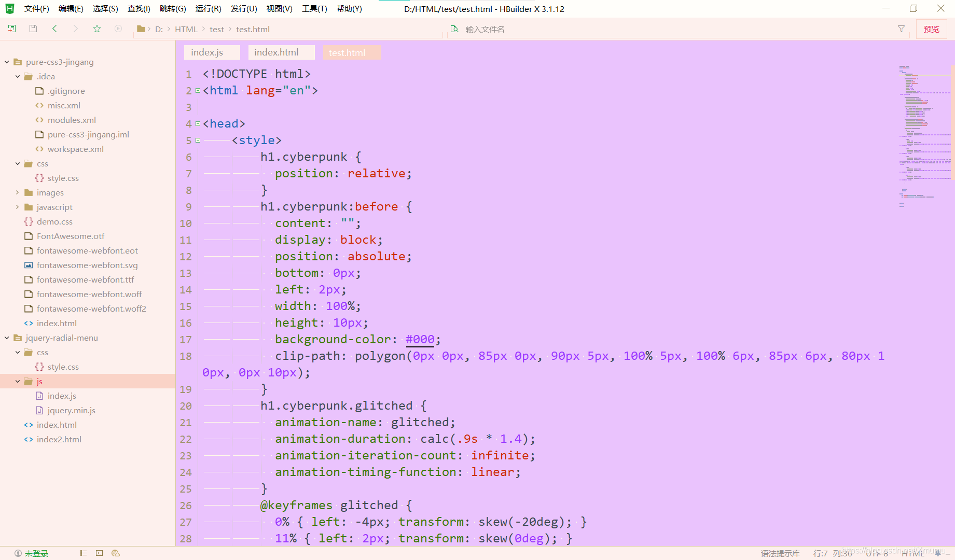This screenshot has height=560, width=955.
Task: Click the HTML language mode indicator
Action: [x=912, y=553]
